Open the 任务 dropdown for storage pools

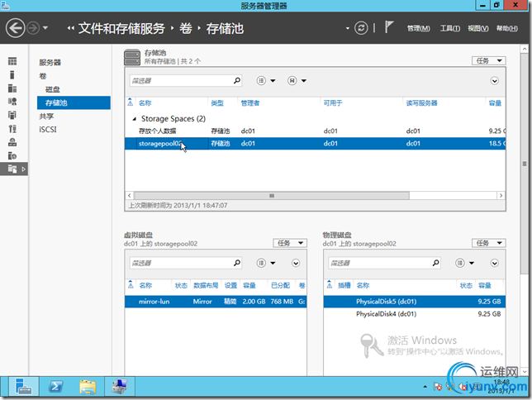[488, 61]
